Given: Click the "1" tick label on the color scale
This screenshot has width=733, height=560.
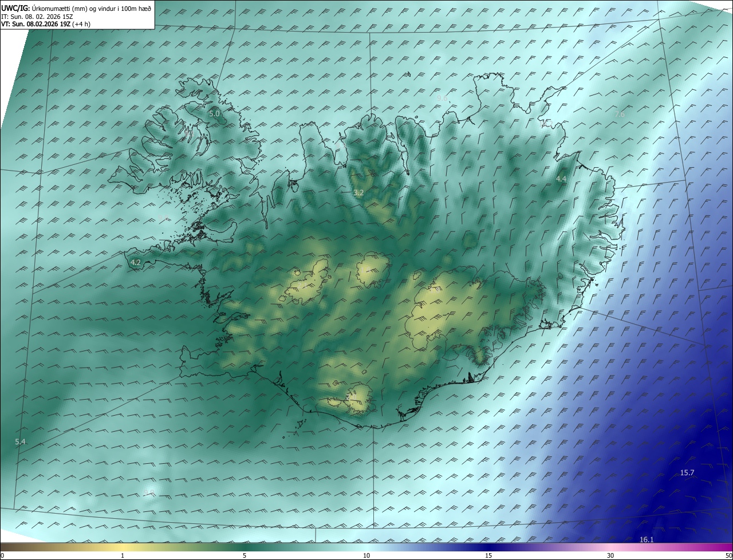Looking at the screenshot, I should (x=123, y=555).
